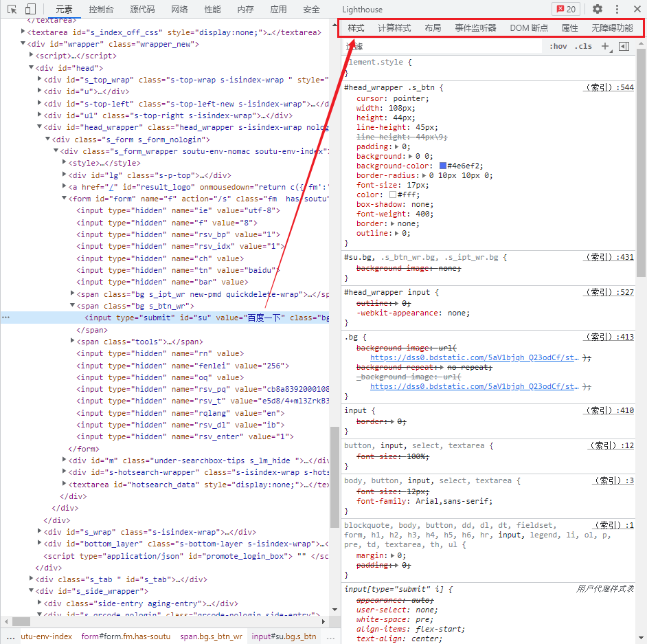Select hidden input name rsv_enter row

[x=185, y=436]
